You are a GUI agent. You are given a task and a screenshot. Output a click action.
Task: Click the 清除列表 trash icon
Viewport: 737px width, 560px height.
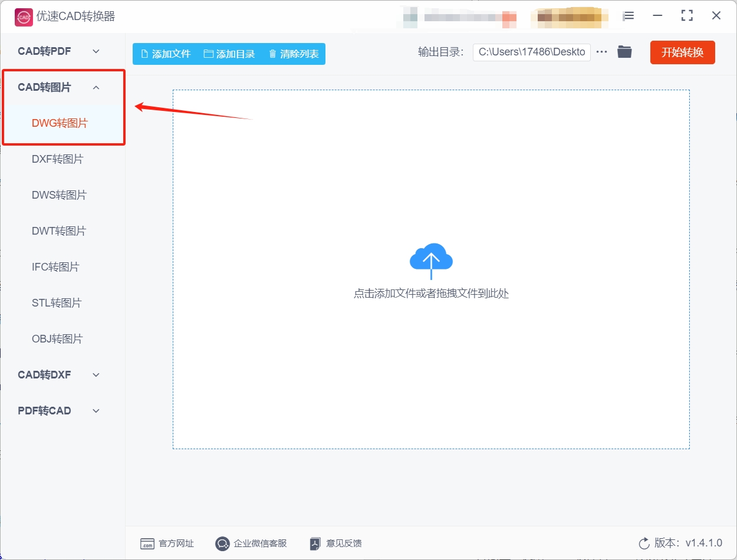(x=272, y=53)
